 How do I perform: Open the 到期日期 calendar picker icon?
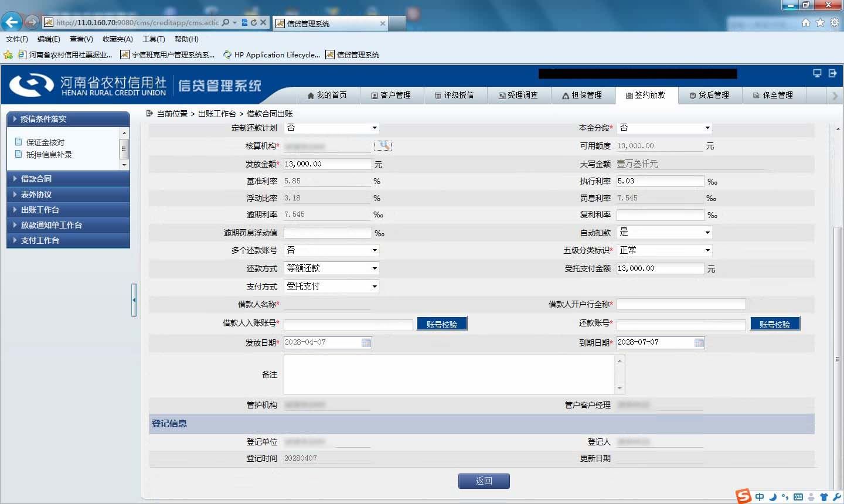[699, 342]
